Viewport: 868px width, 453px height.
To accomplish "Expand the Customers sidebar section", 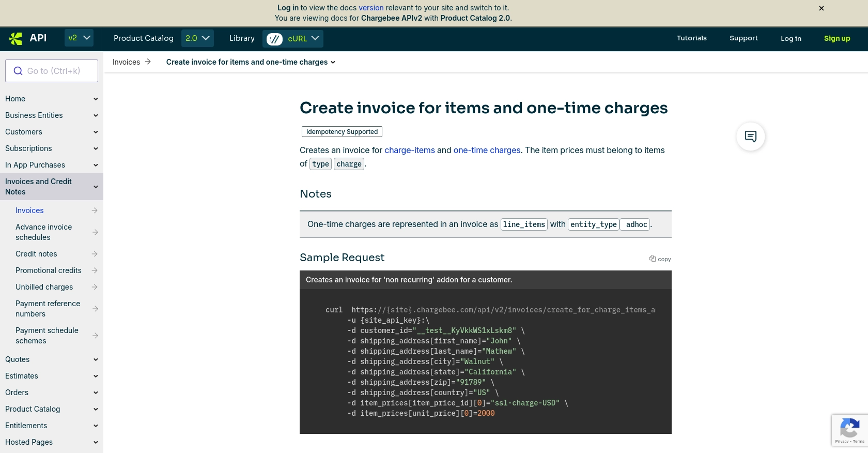I will point(96,132).
